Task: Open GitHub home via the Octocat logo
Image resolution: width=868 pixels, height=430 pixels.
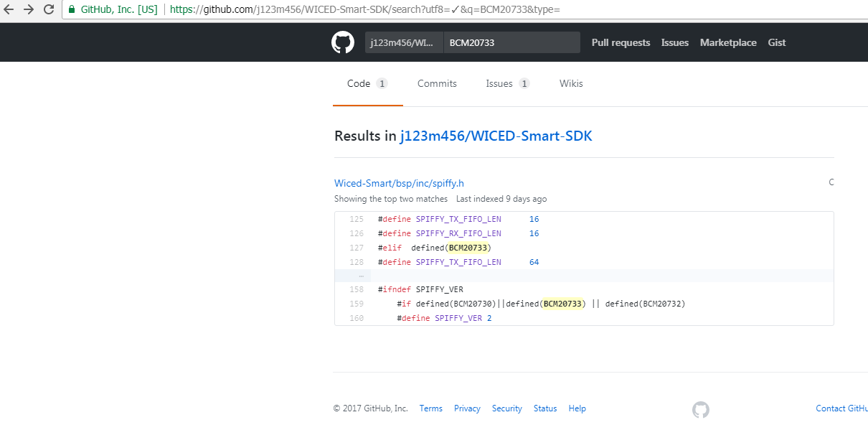Action: click(x=343, y=42)
